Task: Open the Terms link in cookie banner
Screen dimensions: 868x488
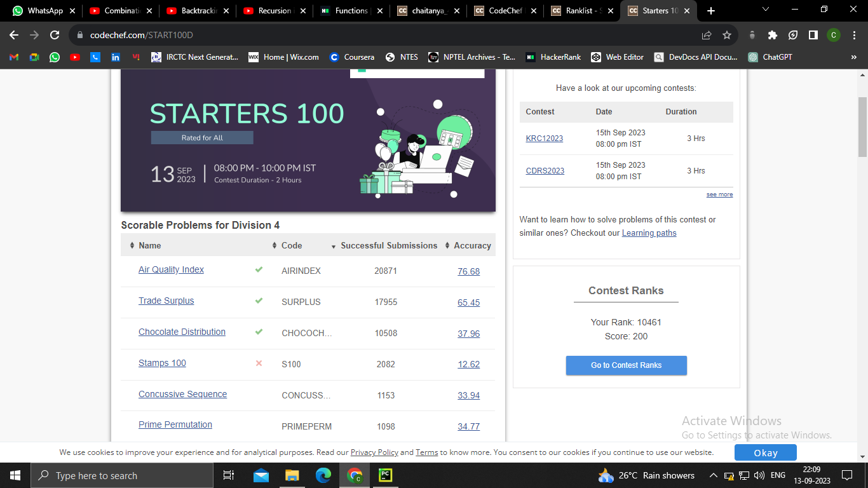Action: [x=426, y=452]
